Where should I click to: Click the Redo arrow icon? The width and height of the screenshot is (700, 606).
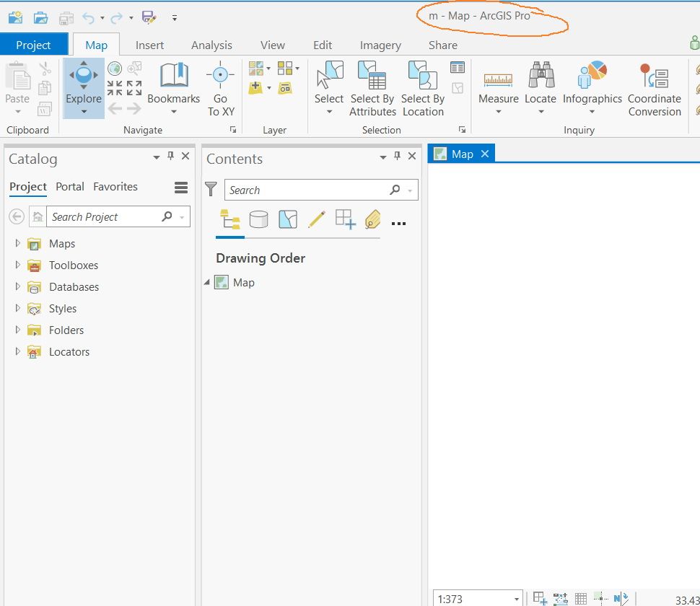click(116, 18)
